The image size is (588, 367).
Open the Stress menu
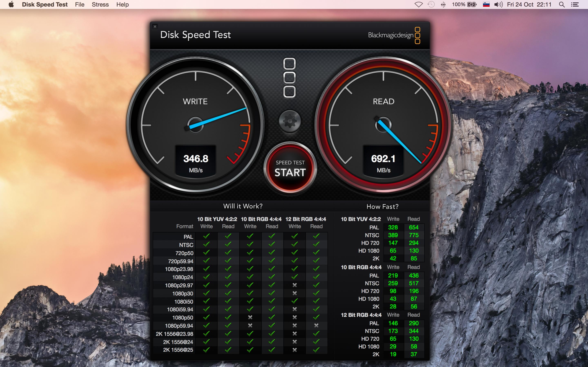(x=100, y=4)
